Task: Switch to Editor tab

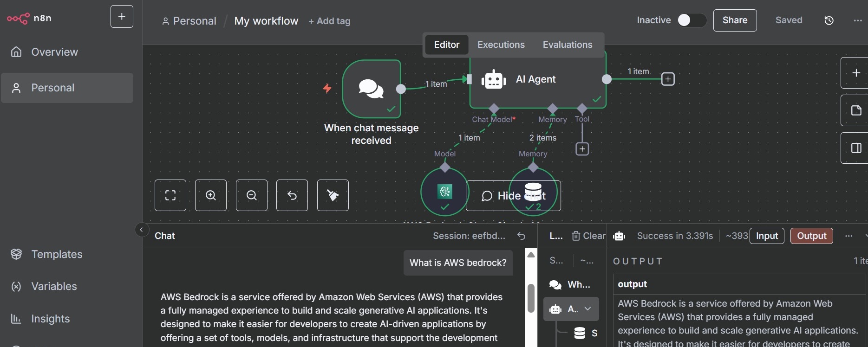Action: coord(446,45)
